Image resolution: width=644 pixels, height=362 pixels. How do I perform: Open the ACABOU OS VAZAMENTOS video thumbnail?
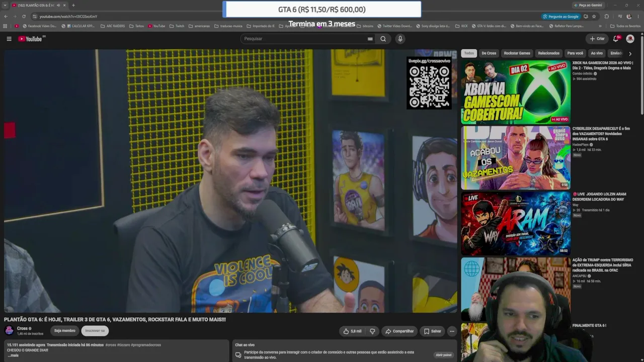pyautogui.click(x=516, y=158)
